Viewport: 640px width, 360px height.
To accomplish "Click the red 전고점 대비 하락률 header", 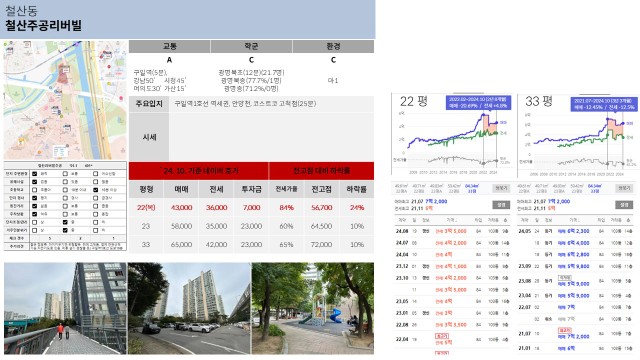I will coord(322,171).
